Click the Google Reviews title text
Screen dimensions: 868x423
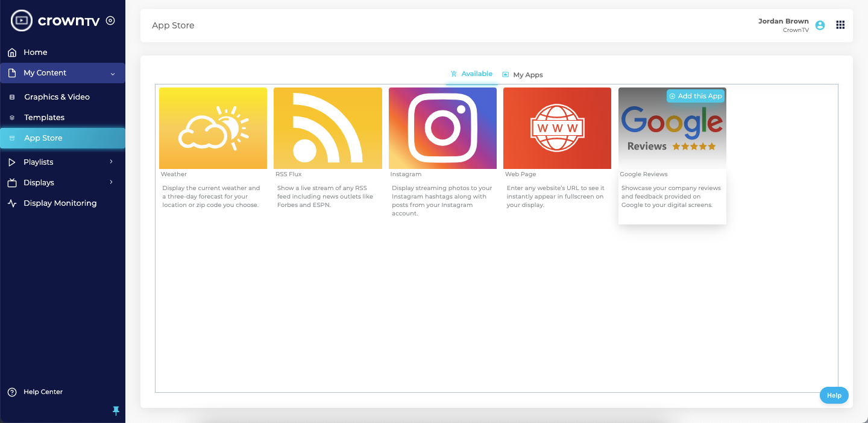pyautogui.click(x=644, y=174)
